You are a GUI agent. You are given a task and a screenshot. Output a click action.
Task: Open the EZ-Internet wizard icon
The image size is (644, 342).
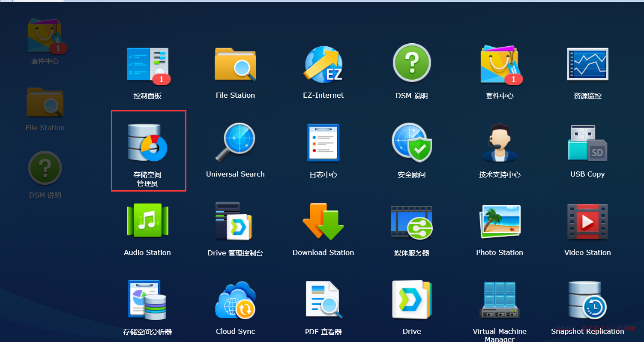pyautogui.click(x=323, y=64)
